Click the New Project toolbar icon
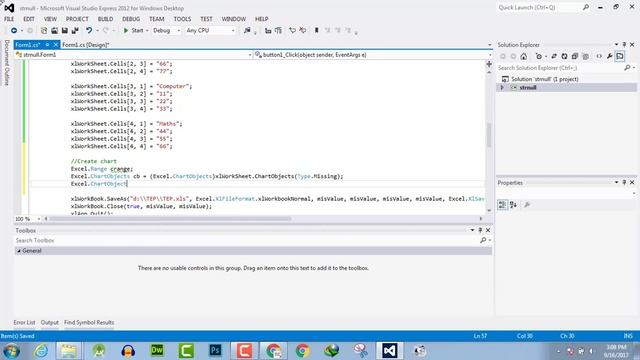Image resolution: width=640 pixels, height=360 pixels. (44, 31)
